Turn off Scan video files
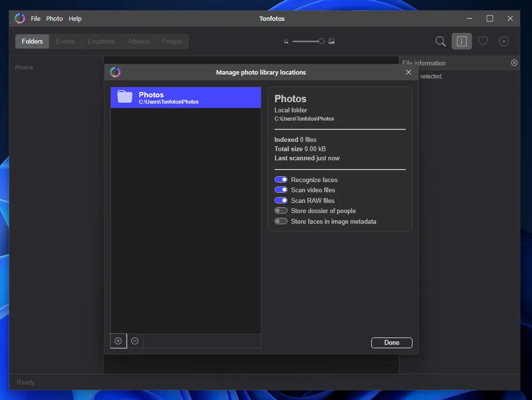 coord(281,190)
